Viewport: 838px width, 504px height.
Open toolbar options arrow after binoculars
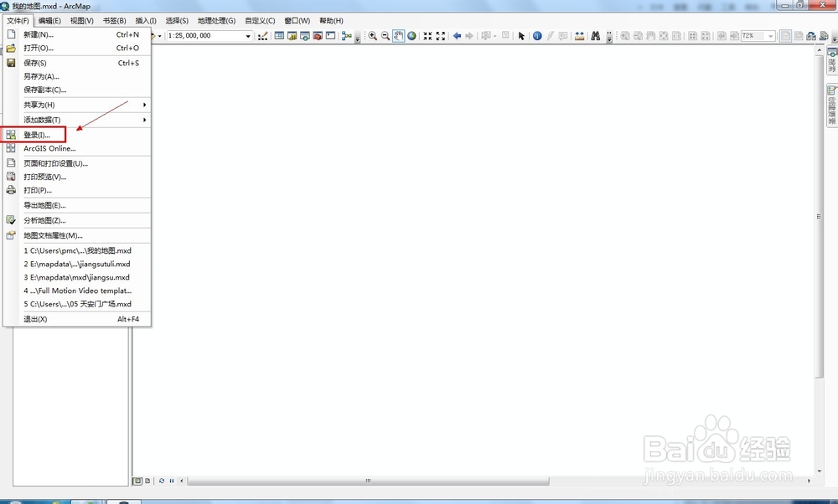[609, 37]
